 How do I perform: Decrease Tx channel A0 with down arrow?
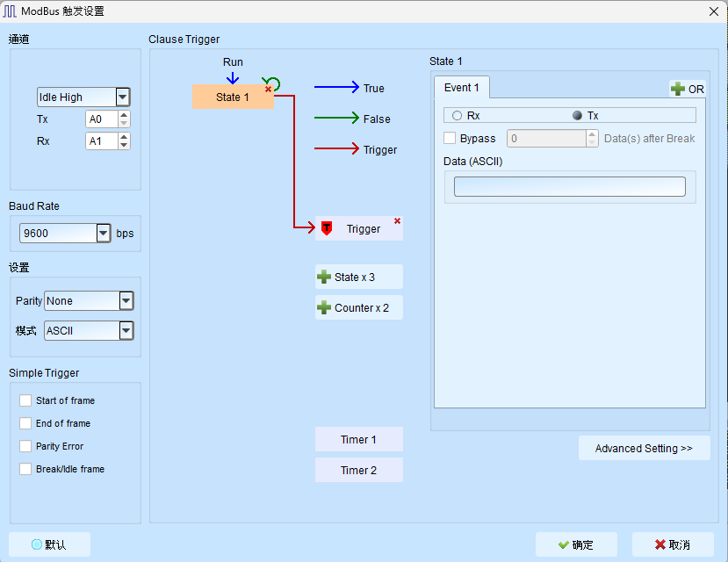click(124, 123)
